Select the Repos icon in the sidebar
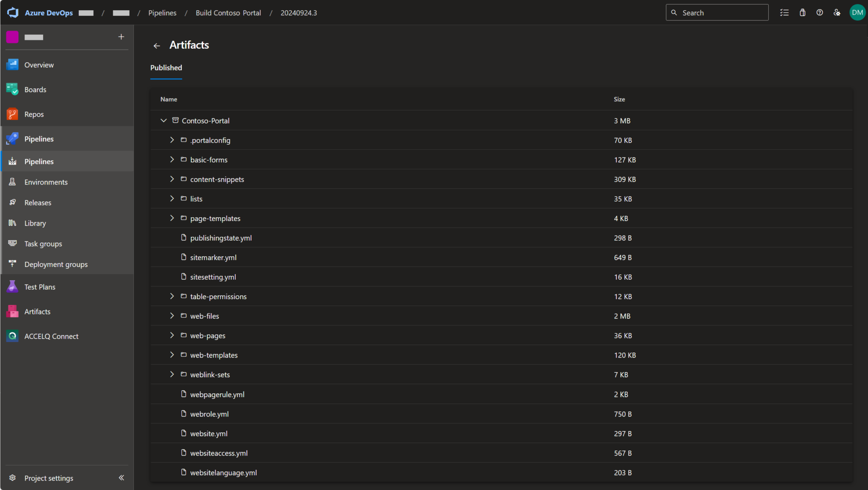868x490 pixels. click(x=12, y=114)
